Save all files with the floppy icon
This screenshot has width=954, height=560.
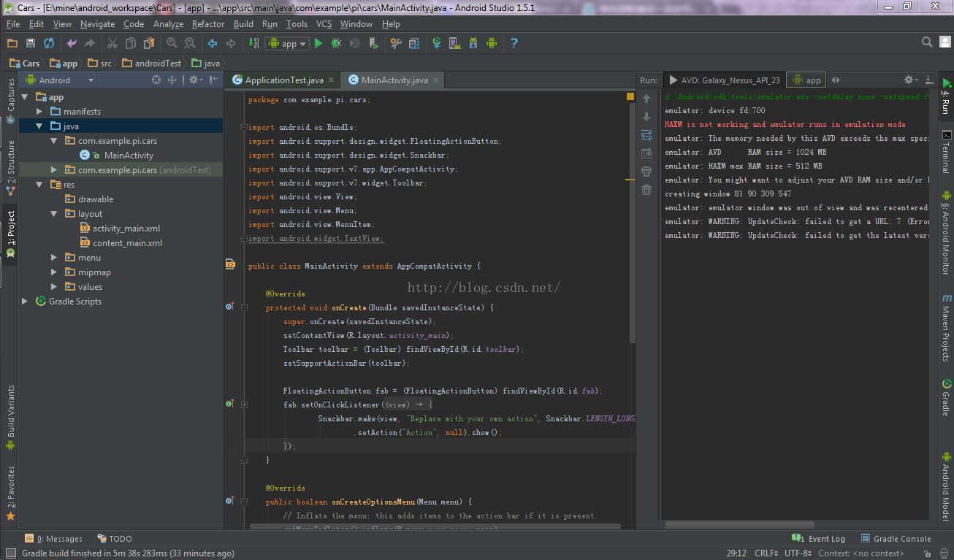[31, 44]
